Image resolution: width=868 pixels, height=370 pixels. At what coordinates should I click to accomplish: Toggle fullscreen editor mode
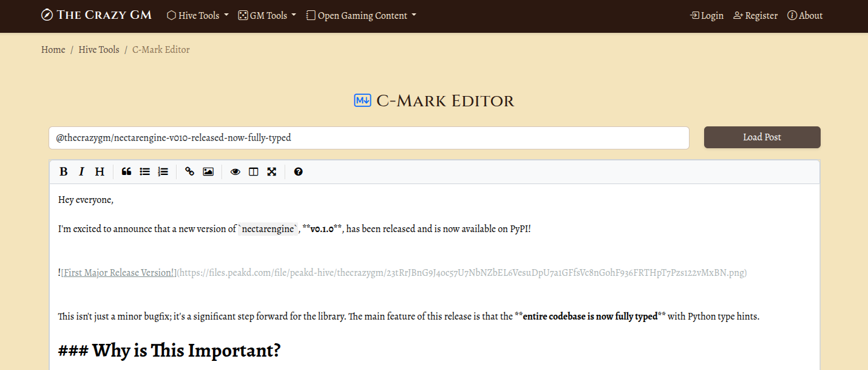(x=272, y=172)
